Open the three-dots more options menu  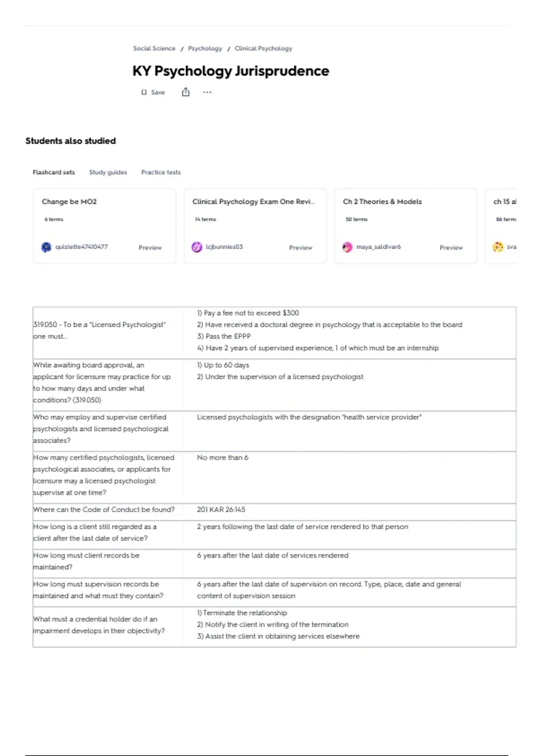tap(207, 92)
